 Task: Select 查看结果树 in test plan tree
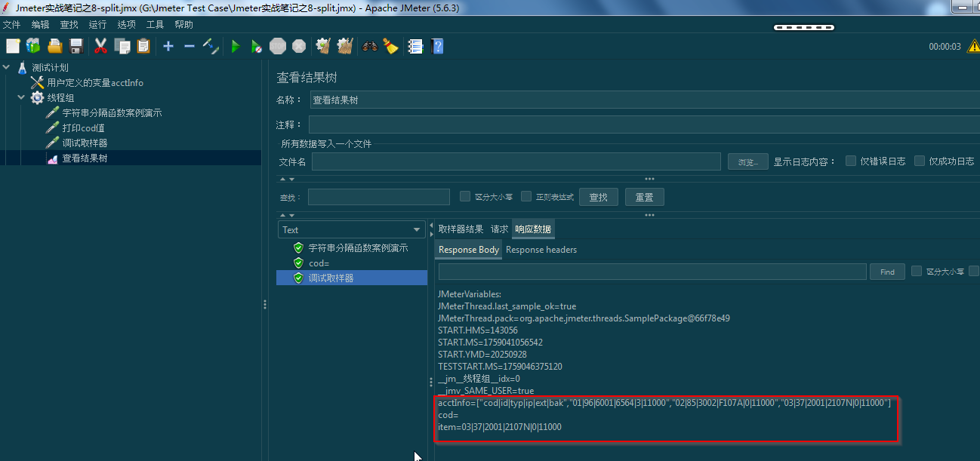pos(85,158)
